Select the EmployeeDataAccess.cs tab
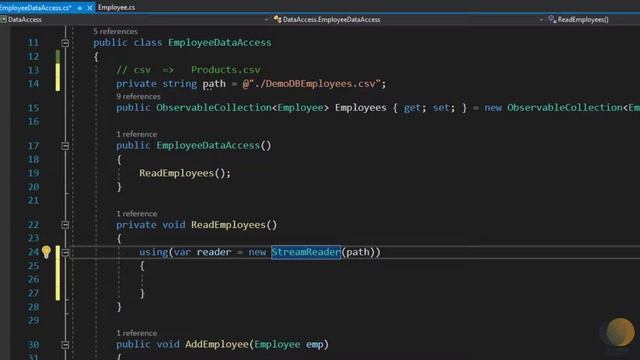Viewport: 640px width, 360px height. click(x=36, y=7)
